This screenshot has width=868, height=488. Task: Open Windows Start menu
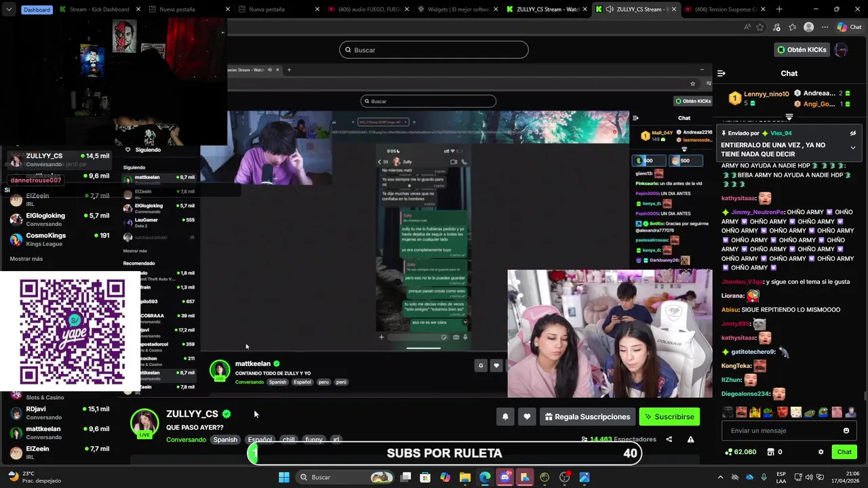(x=284, y=477)
